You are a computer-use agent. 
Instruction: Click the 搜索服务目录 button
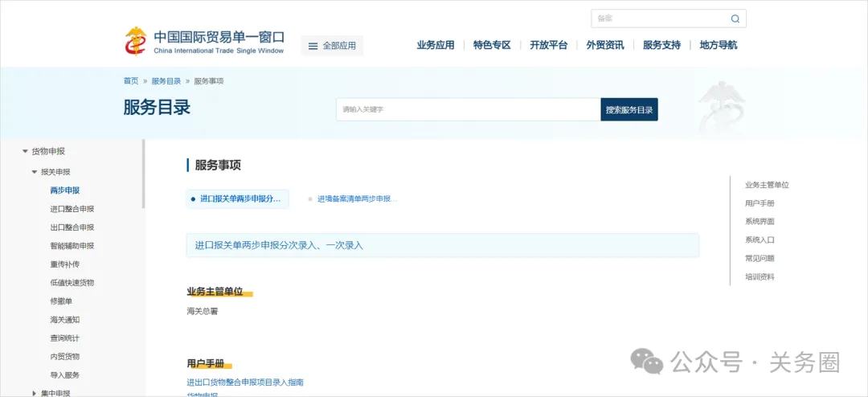[628, 109]
